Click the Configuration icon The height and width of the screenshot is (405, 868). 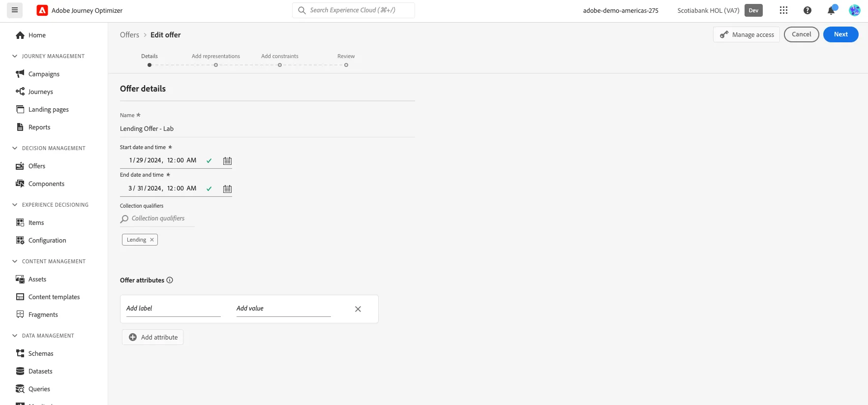pyautogui.click(x=20, y=240)
